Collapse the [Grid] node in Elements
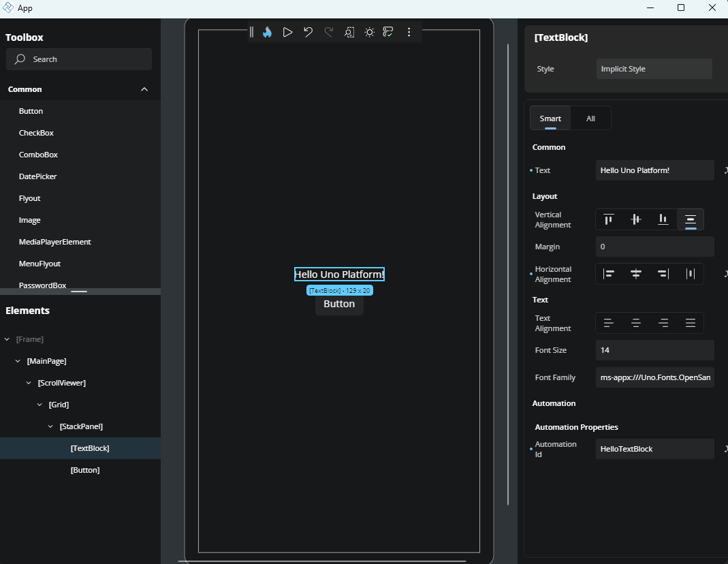The width and height of the screenshot is (728, 564). coord(40,405)
